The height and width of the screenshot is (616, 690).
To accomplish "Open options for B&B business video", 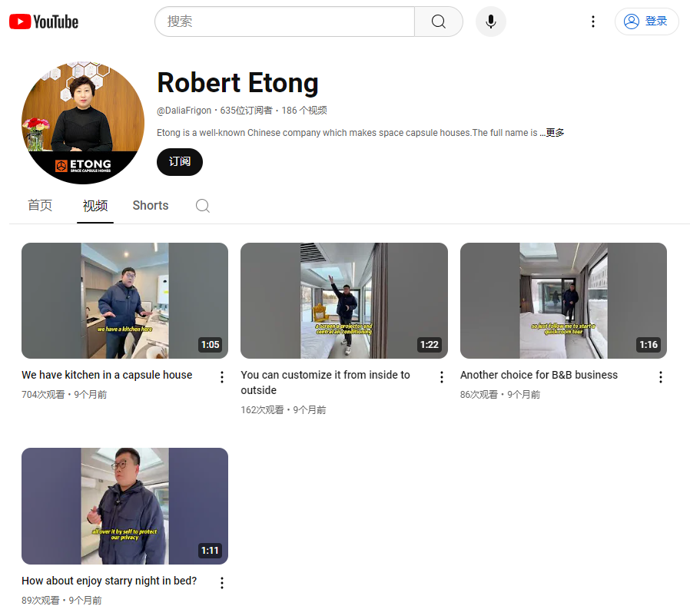I will click(x=661, y=377).
